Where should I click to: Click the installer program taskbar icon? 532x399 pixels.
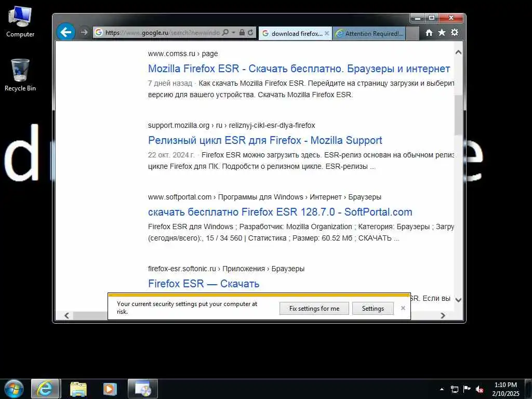click(x=142, y=389)
